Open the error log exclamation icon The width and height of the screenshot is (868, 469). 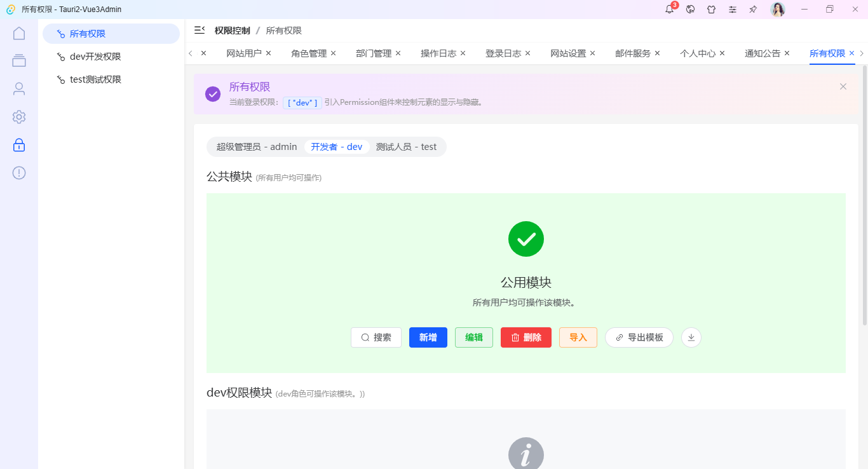tap(19, 172)
